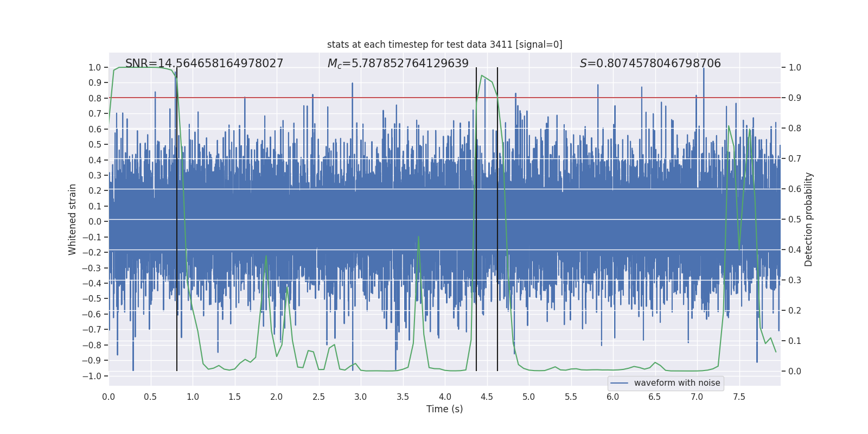Click the black vertical marker just before 4.5 seconds

[476, 219]
